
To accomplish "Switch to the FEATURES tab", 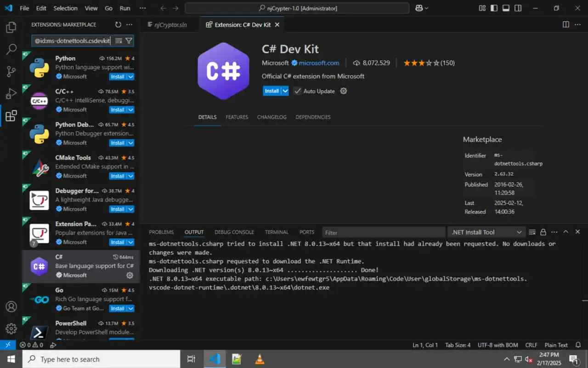I will click(237, 117).
